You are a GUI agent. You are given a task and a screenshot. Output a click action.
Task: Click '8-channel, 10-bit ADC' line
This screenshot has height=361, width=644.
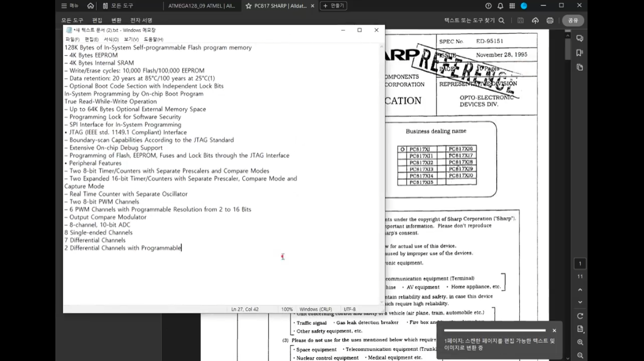pyautogui.click(x=97, y=225)
